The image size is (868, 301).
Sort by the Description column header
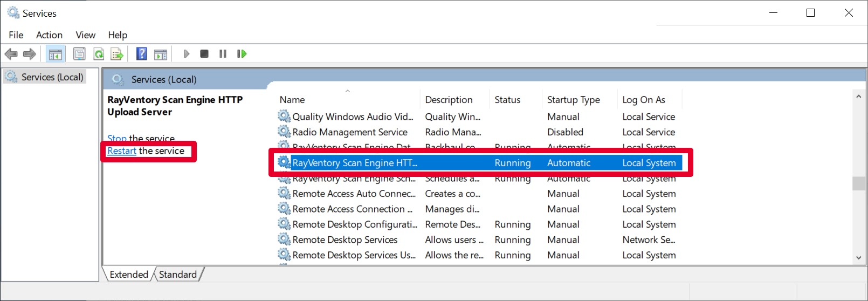454,100
